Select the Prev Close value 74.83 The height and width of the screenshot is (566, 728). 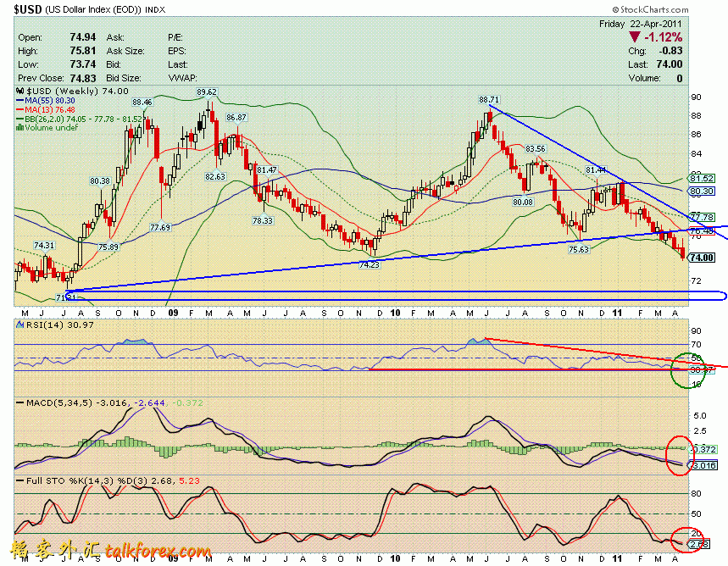click(83, 78)
